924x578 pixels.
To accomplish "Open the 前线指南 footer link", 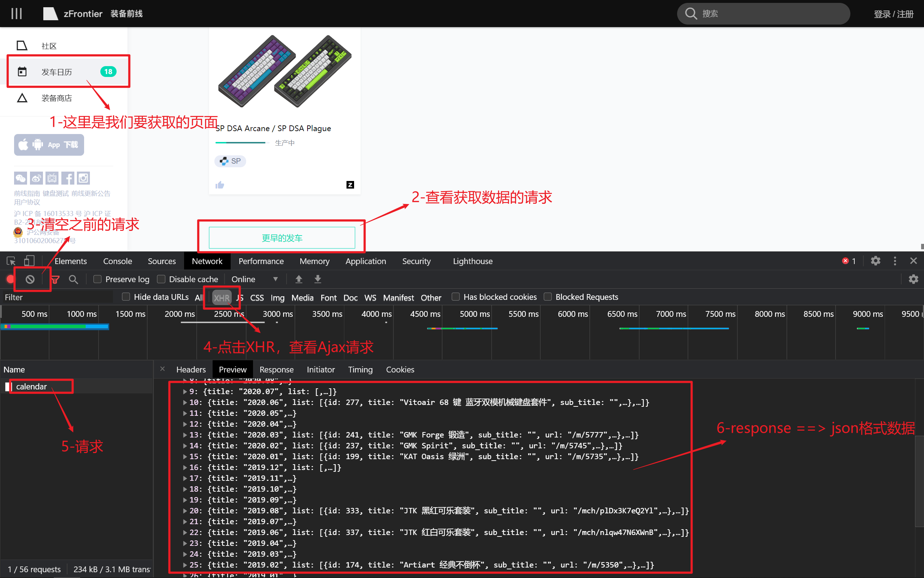I will point(27,193).
